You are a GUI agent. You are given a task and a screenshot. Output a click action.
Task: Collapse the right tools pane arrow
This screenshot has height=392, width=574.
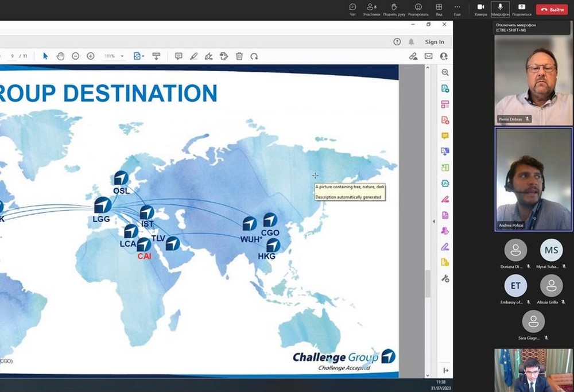pyautogui.click(x=445, y=371)
